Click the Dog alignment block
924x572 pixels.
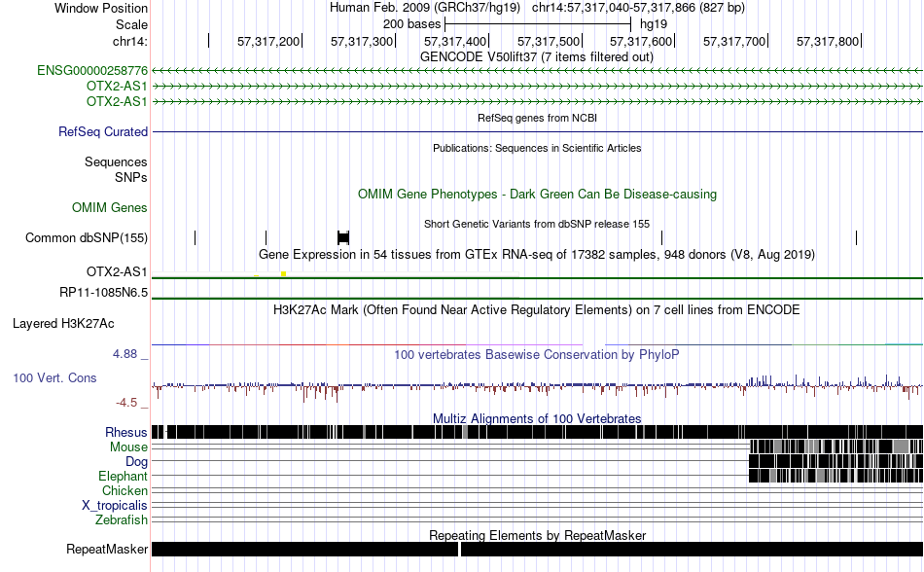[835, 461]
